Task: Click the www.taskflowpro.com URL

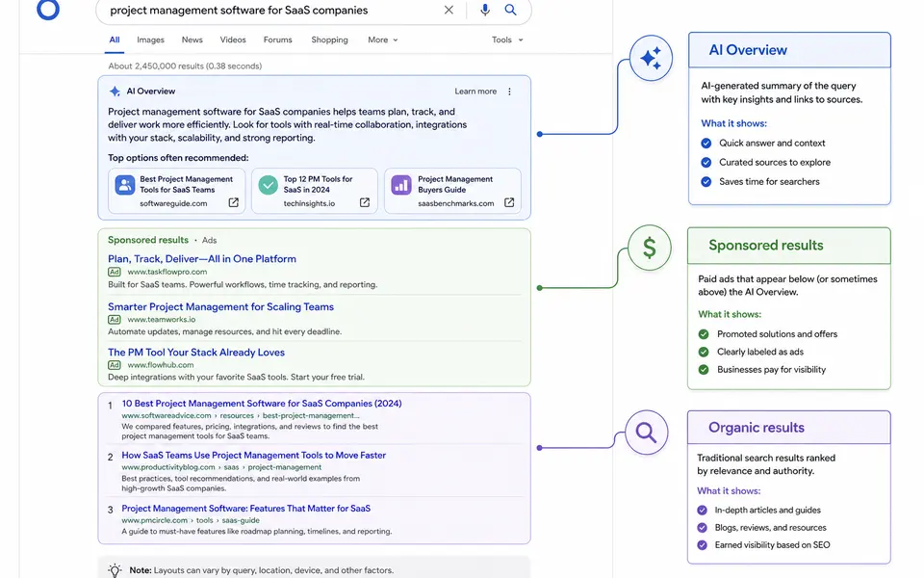Action: coord(167,272)
